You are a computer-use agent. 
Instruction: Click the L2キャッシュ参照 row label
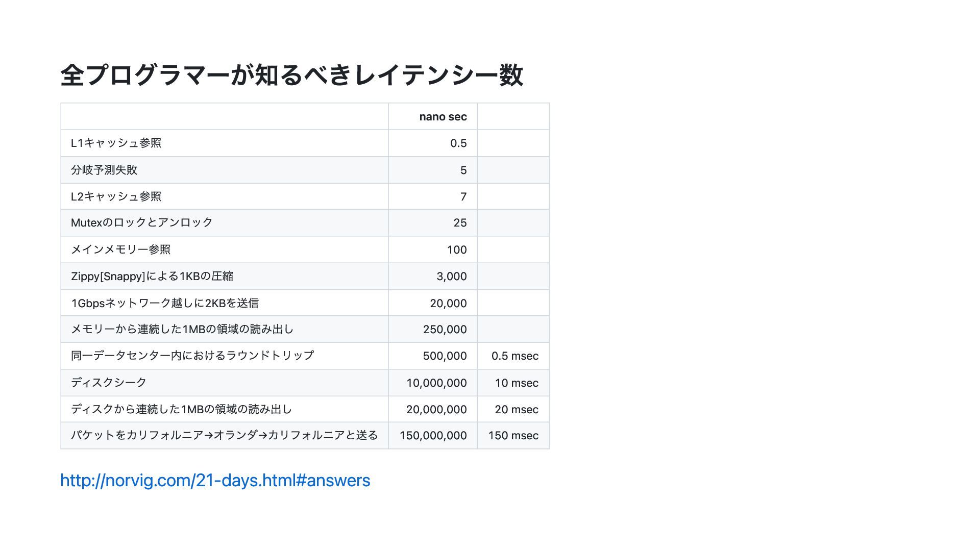[116, 196]
